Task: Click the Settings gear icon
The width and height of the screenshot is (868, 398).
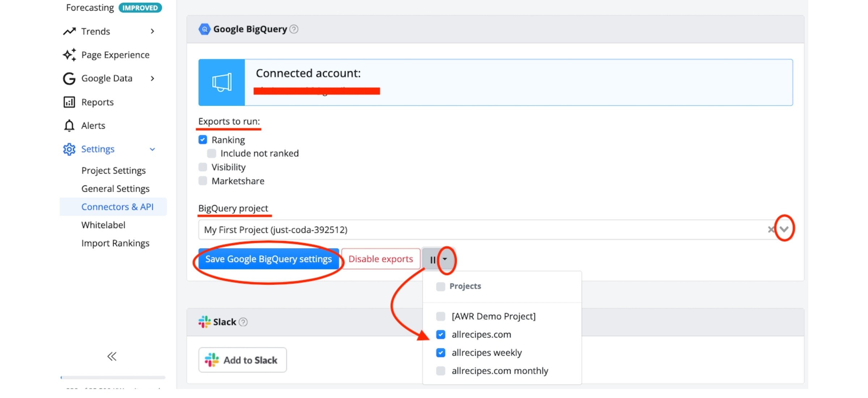Action: [69, 149]
